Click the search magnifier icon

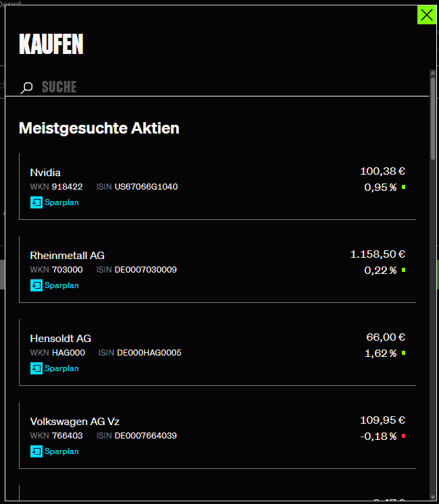(x=27, y=88)
